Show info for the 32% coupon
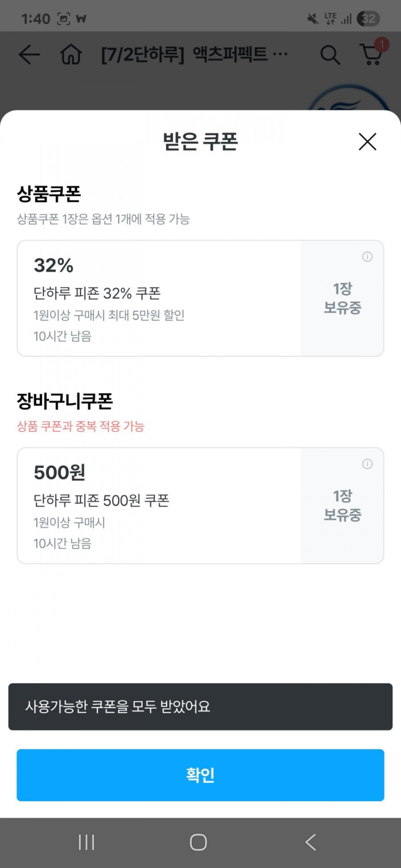Screen dimensions: 401x868 (367, 257)
